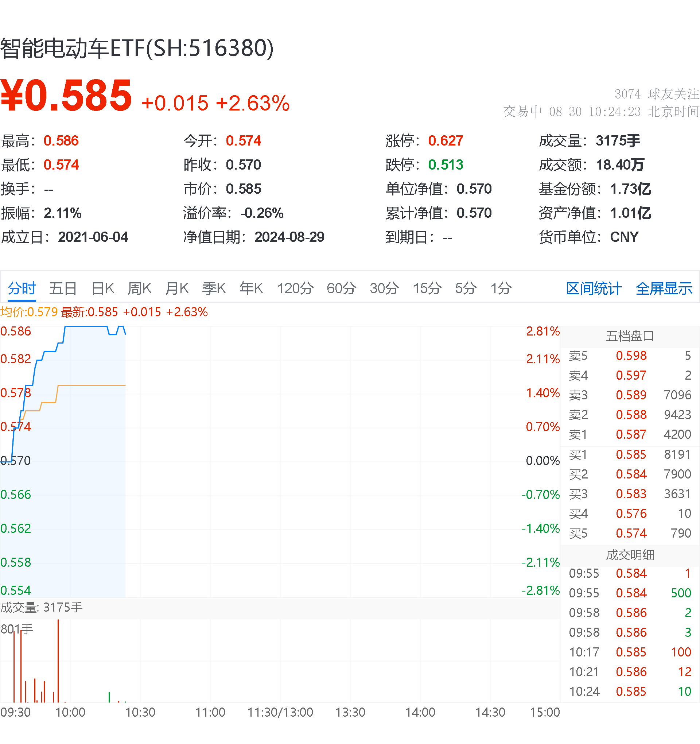Select the 买1 bid price 0.585
The image size is (700, 744).
632,454
